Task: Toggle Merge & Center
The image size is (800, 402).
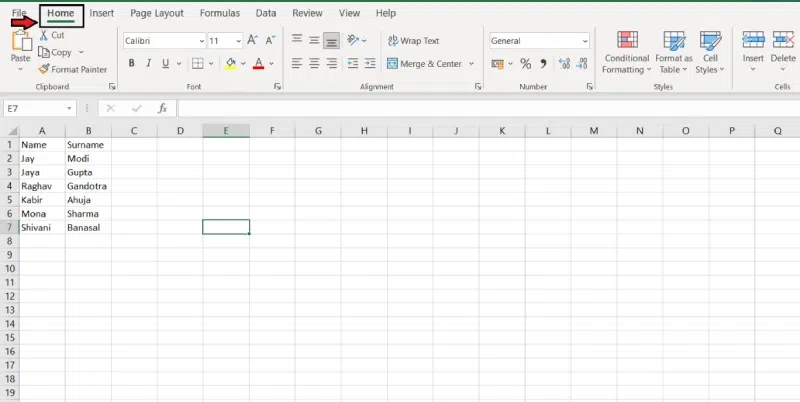Action: pos(424,64)
